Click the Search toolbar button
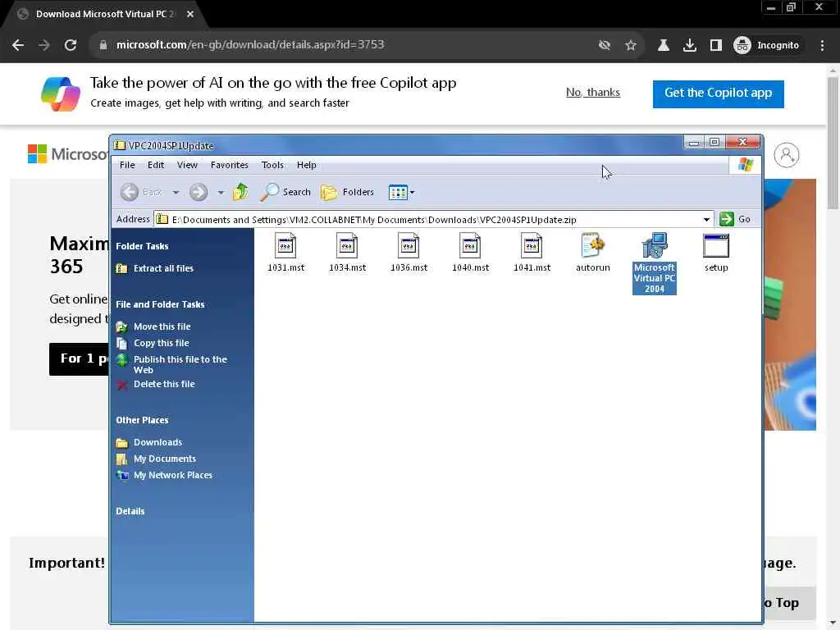 pos(285,192)
